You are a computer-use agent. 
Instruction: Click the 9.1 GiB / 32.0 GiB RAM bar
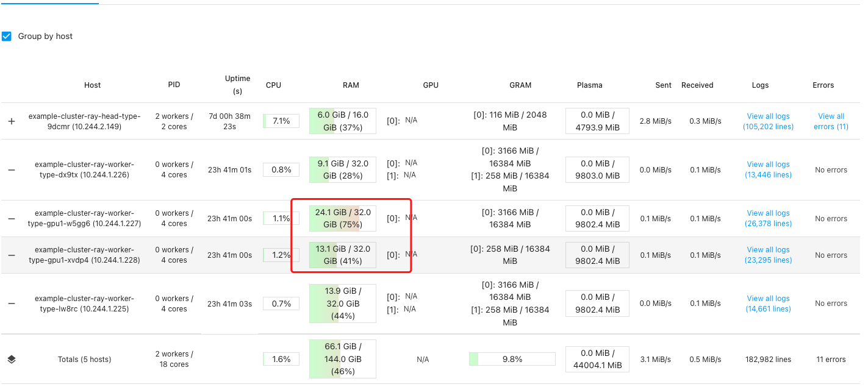click(342, 169)
